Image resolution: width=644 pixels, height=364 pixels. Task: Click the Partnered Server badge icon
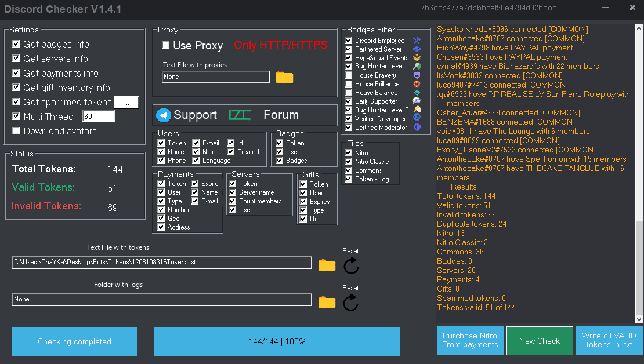(x=417, y=49)
